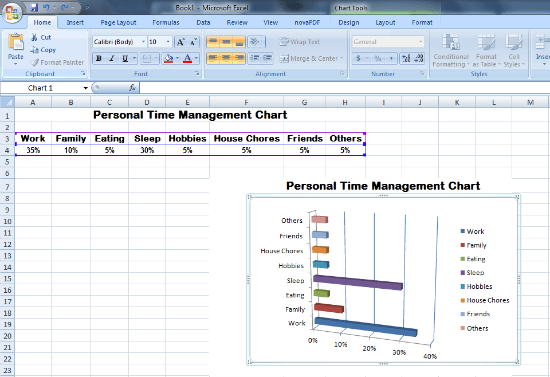Select the Work legend entry in chart
The width and height of the screenshot is (550, 377).
coord(472,231)
